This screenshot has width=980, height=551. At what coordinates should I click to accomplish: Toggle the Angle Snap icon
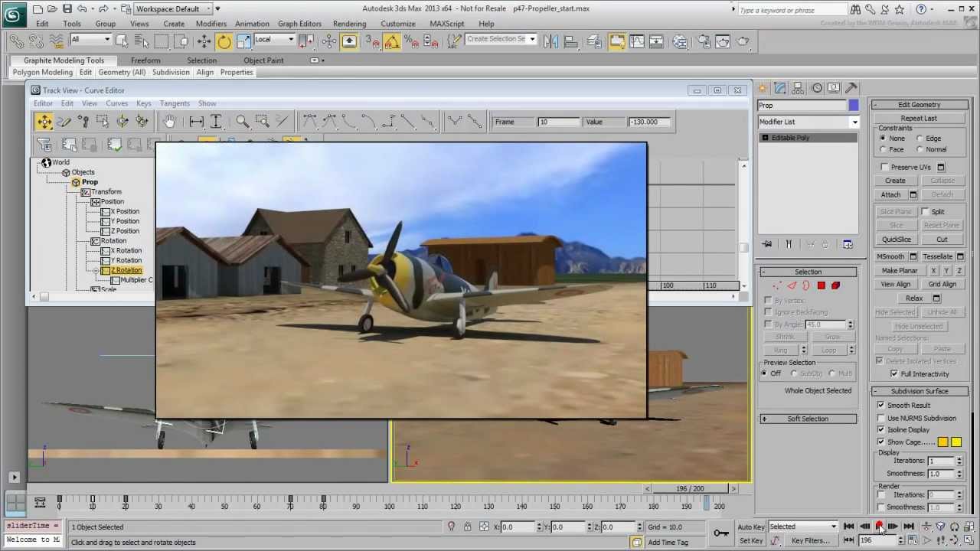[x=391, y=41]
